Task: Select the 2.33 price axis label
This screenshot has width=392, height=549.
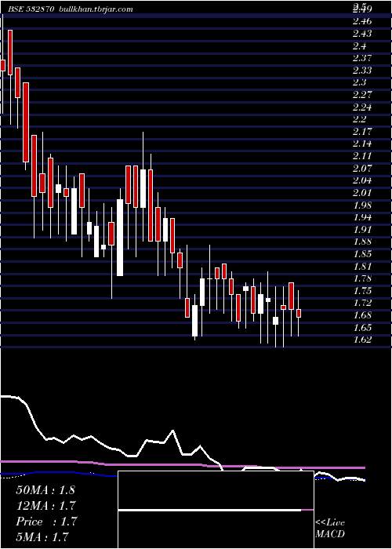Action: (362, 71)
